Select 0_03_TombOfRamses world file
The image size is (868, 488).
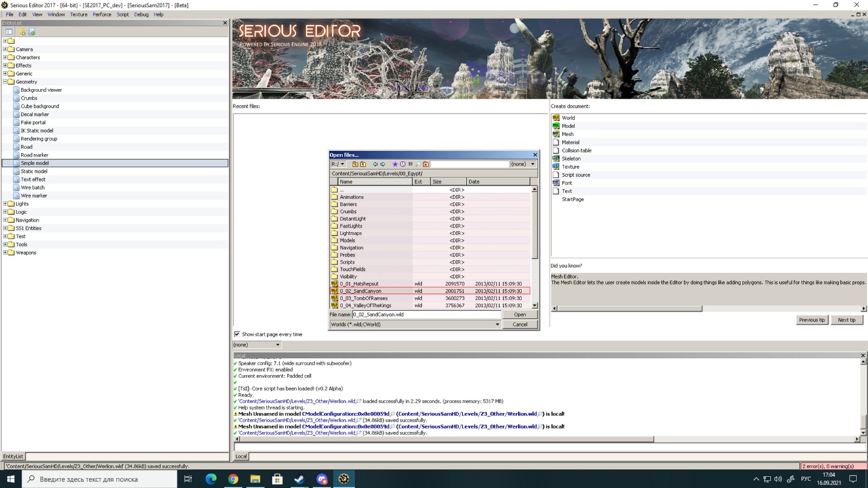[x=430, y=298]
